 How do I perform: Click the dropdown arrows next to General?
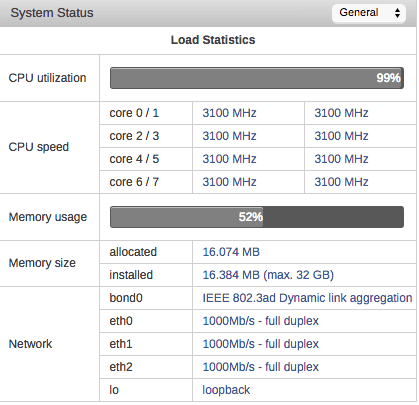click(x=397, y=13)
